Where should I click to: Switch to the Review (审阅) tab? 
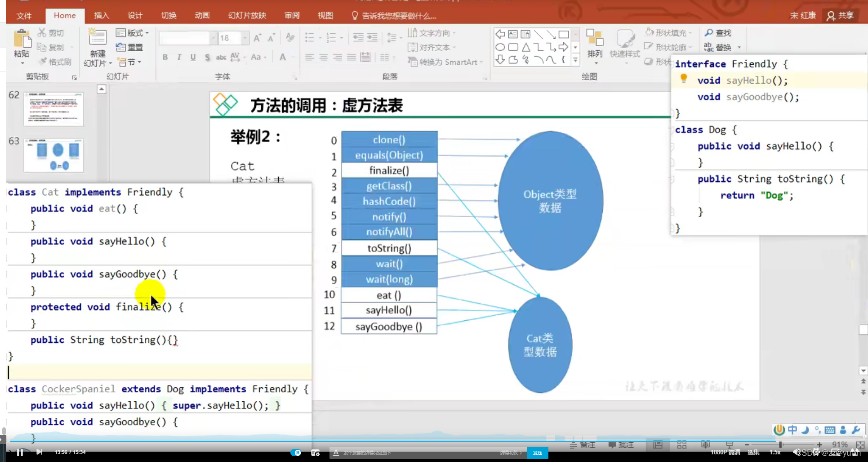tap(292, 15)
